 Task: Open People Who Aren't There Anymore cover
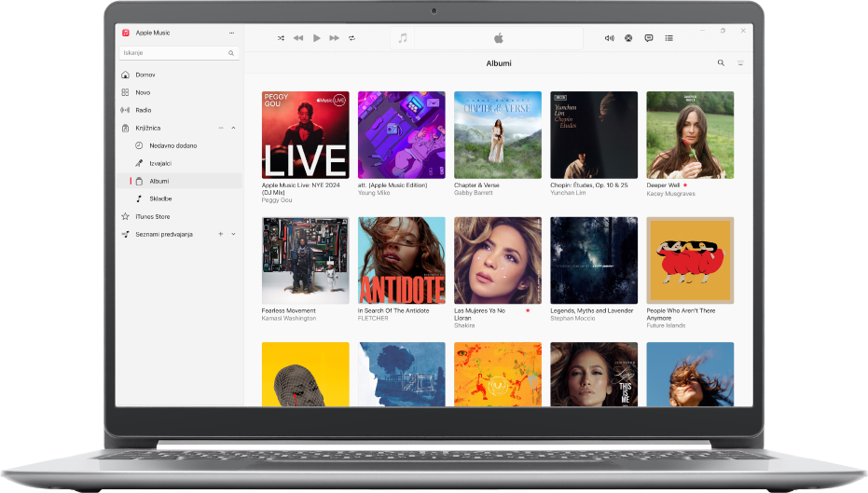pos(690,260)
